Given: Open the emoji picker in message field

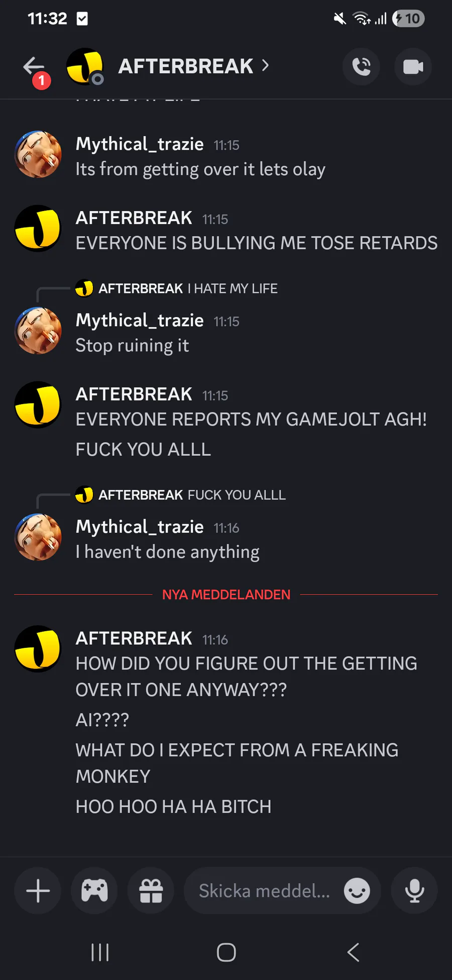Looking at the screenshot, I should click(x=357, y=891).
